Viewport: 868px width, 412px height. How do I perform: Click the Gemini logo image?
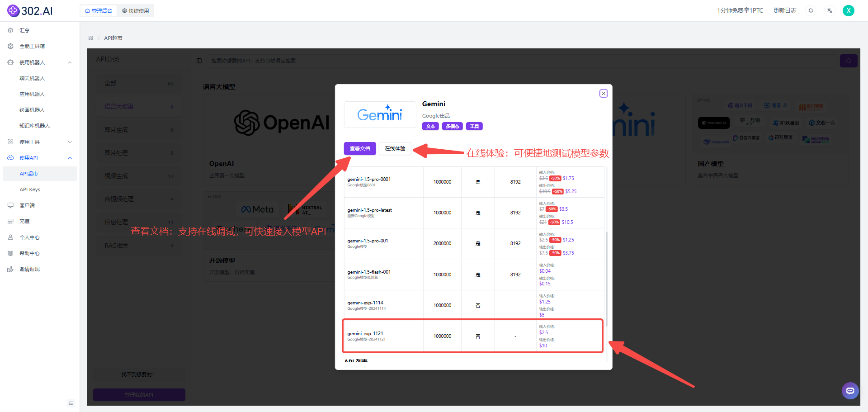click(380, 114)
